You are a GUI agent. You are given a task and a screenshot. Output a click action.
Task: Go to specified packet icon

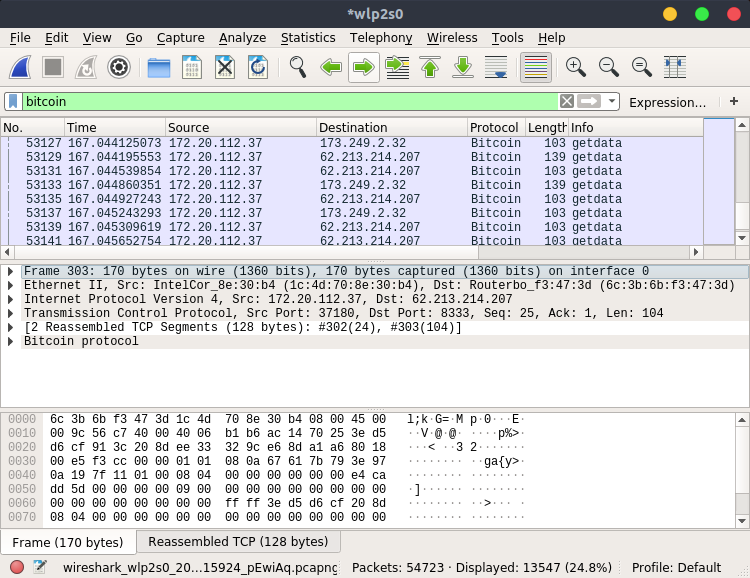pyautogui.click(x=397, y=67)
